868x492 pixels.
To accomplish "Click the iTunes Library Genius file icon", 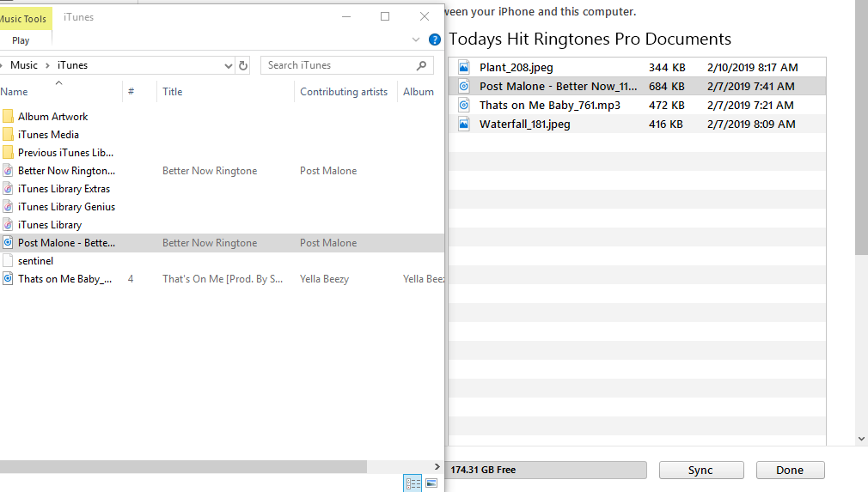I will tap(8, 207).
